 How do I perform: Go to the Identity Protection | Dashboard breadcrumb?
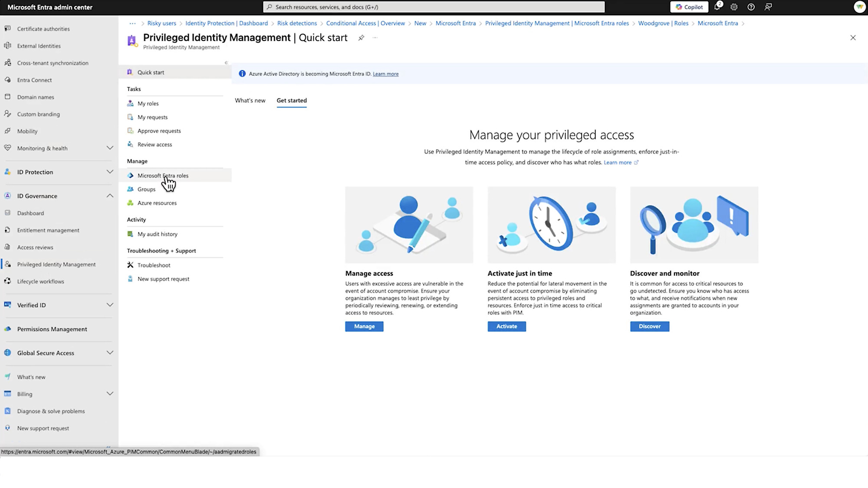pyautogui.click(x=227, y=23)
